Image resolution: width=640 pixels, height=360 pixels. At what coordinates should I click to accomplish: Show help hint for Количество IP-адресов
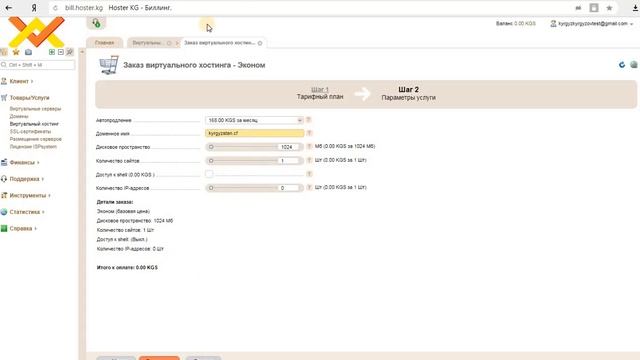[309, 187]
